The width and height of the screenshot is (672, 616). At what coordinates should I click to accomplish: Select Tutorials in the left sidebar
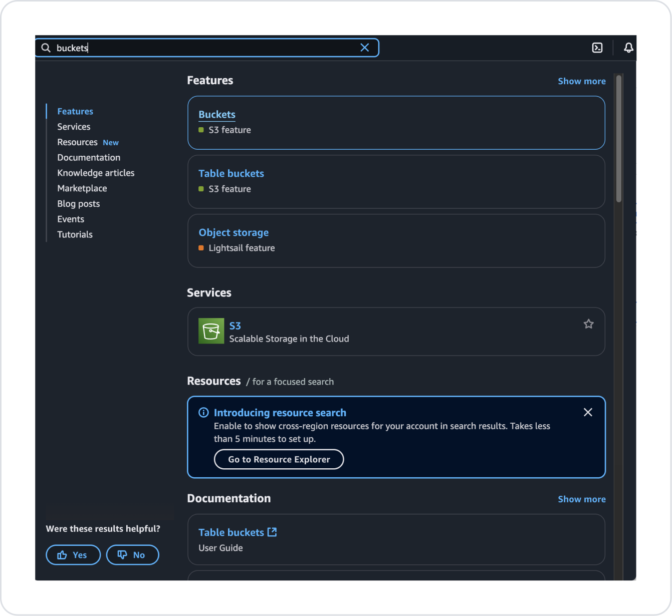tap(75, 234)
